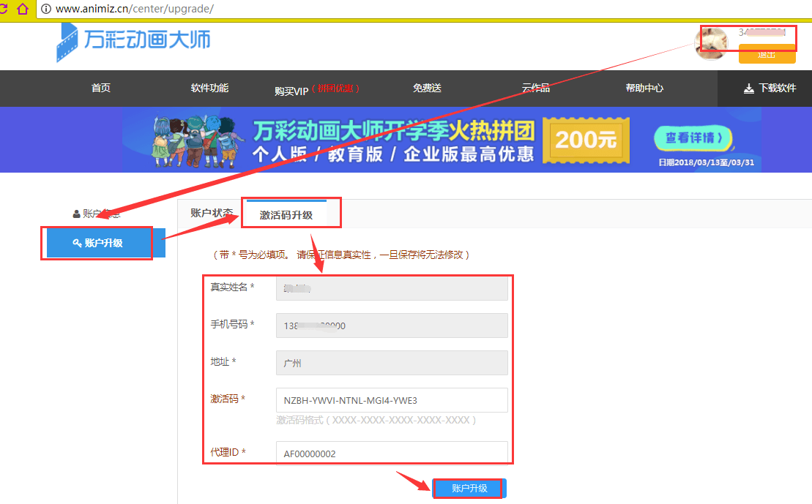The height and width of the screenshot is (504, 812).
Task: Click the 地址 field showing 广州
Action: tap(392, 363)
